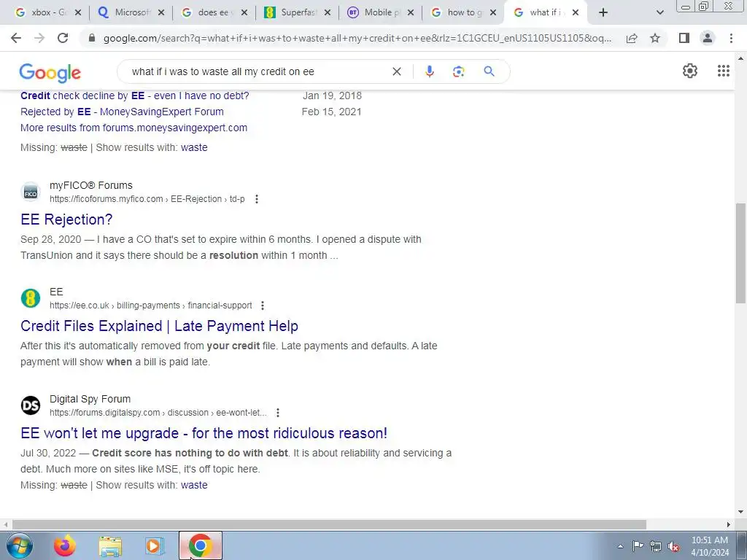Close the Superfast tab
Viewport: 747px width, 560px height.
coord(328,13)
